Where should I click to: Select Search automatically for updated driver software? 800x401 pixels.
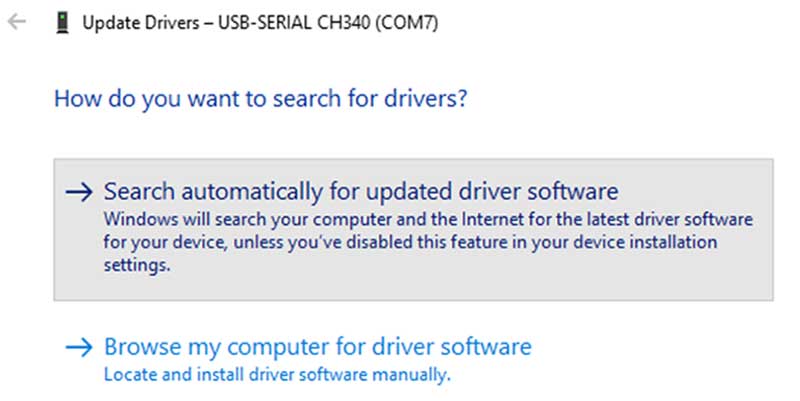[x=361, y=191]
